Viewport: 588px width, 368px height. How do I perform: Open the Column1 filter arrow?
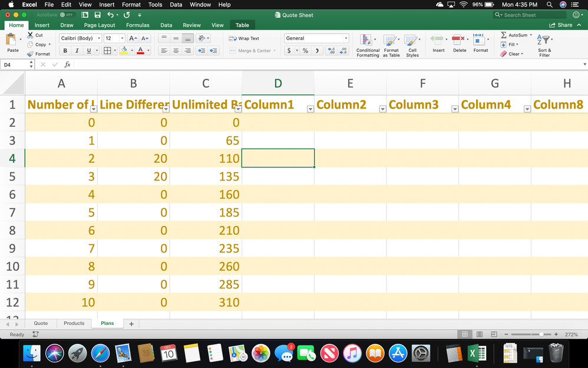pos(310,109)
